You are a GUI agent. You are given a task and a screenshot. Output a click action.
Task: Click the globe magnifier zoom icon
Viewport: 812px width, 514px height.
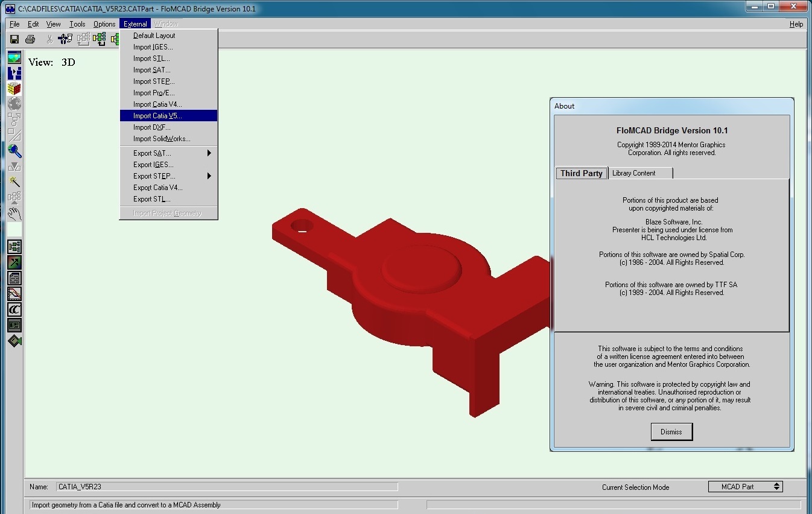pyautogui.click(x=14, y=151)
